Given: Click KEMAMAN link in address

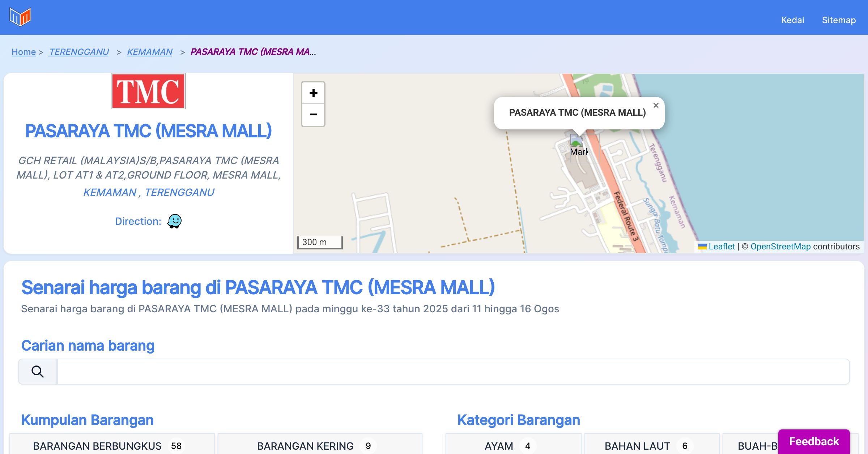Looking at the screenshot, I should (110, 192).
